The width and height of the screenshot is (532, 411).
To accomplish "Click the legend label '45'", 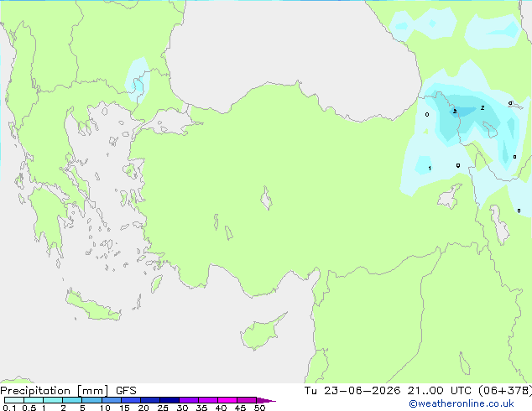I will point(240,408).
